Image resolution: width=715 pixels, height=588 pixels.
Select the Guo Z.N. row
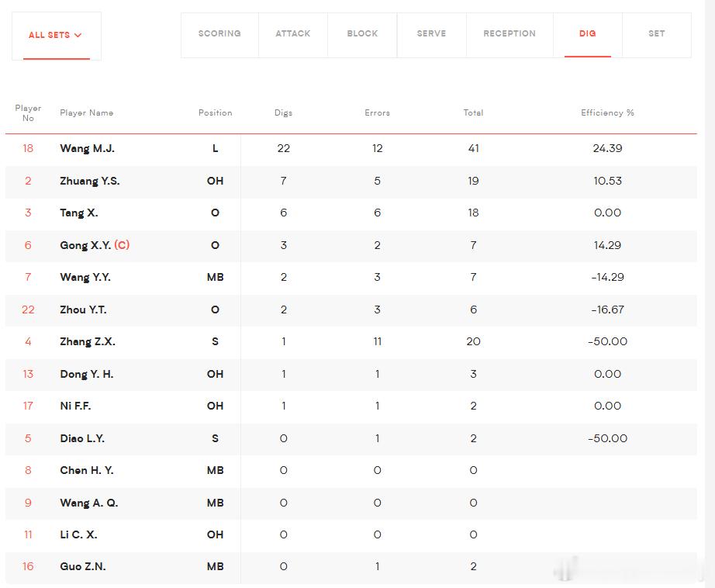point(351,566)
